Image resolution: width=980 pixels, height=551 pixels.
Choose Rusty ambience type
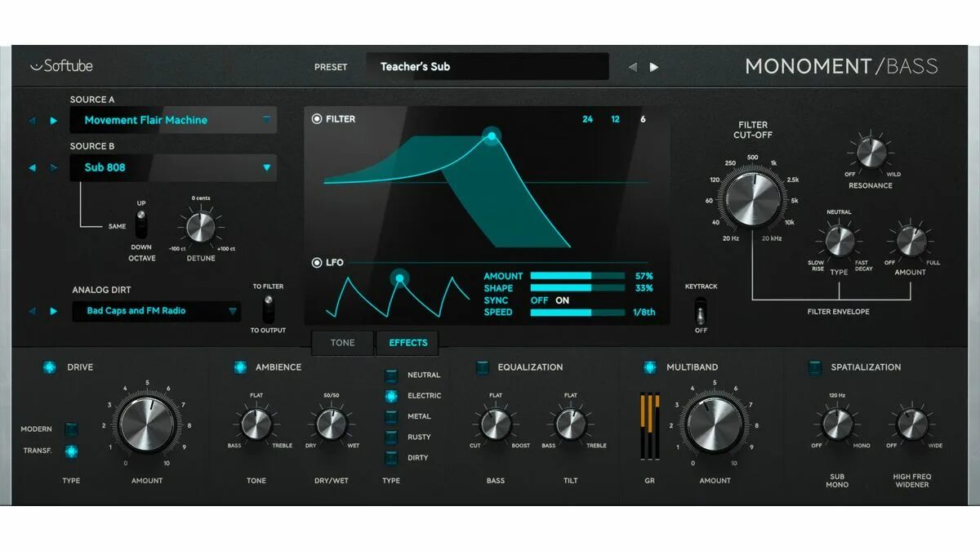tap(391, 437)
